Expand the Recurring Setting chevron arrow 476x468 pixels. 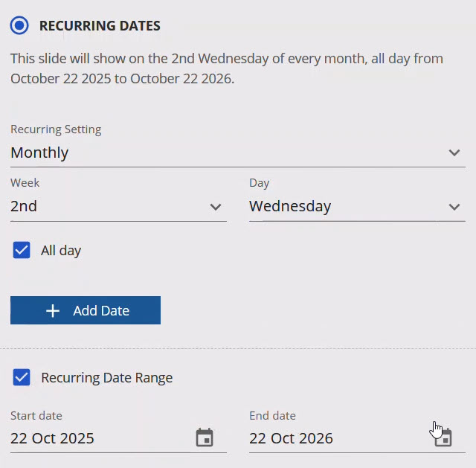tap(454, 153)
